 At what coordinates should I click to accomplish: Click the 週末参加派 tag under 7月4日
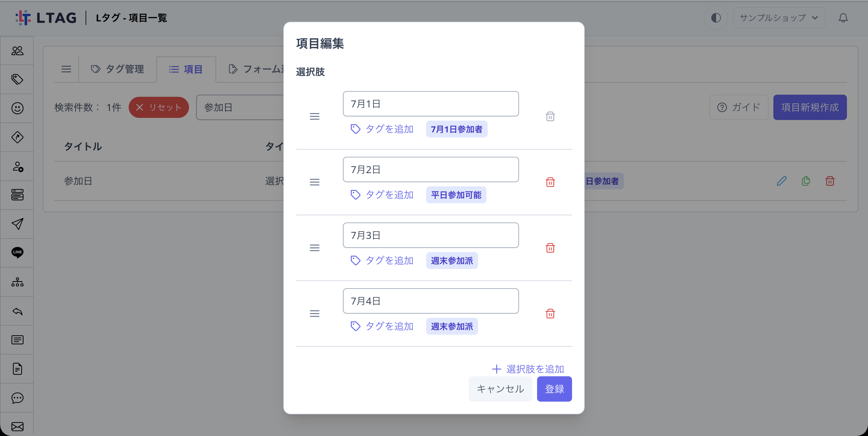tap(452, 327)
